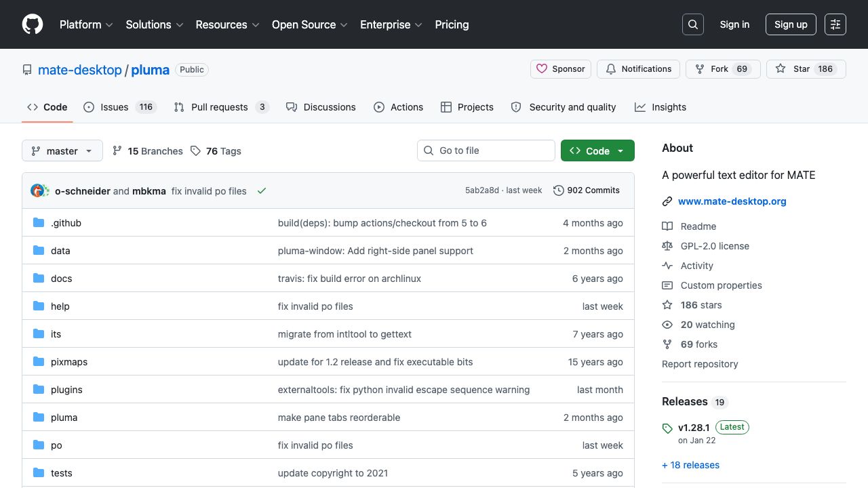Switch to the Pull requests tab
This screenshot has width=868, height=488.
point(221,107)
